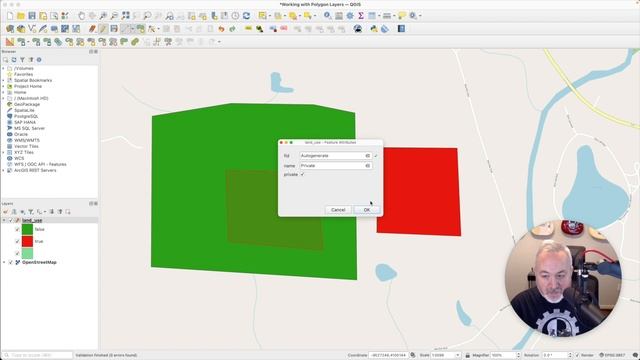Viewport: 640px width, 360px height.
Task: Select PostgreSQL in the Browser tree
Action: pos(26,116)
